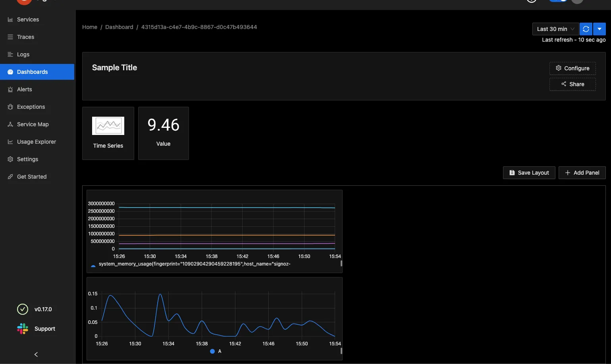The image size is (611, 364).
Task: Click the floppy-disk icon on Save Layout
Action: [512, 173]
